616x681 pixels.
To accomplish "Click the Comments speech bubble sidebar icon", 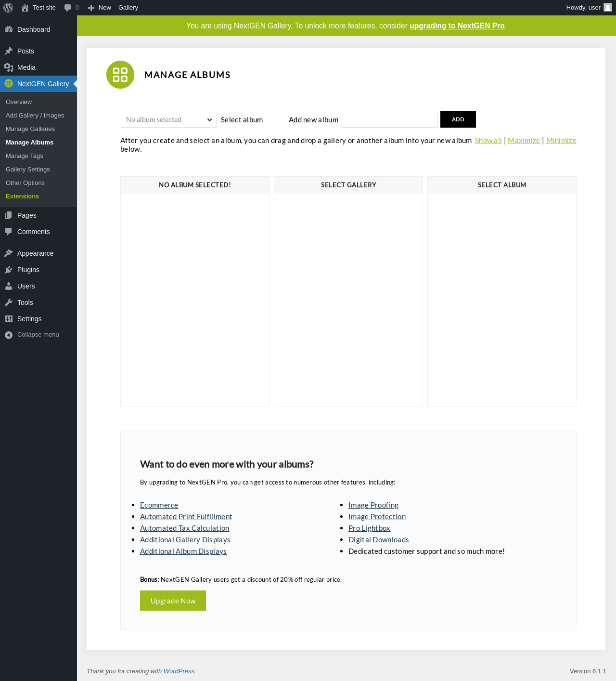I will coord(9,232).
